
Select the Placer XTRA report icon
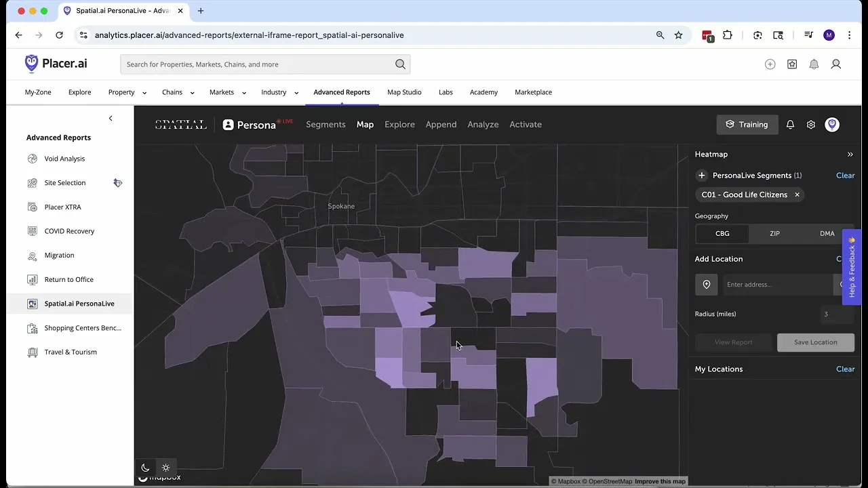tap(32, 207)
